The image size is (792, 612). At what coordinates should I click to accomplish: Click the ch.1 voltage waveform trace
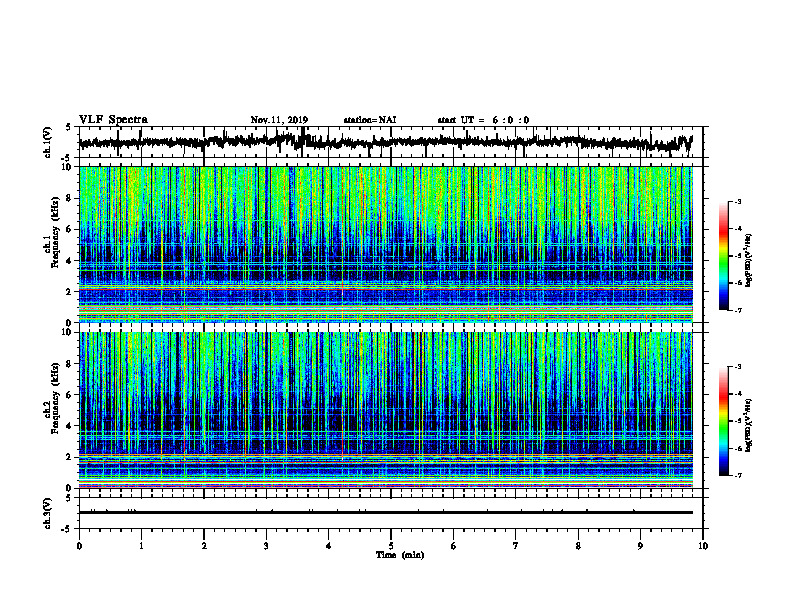click(385, 142)
